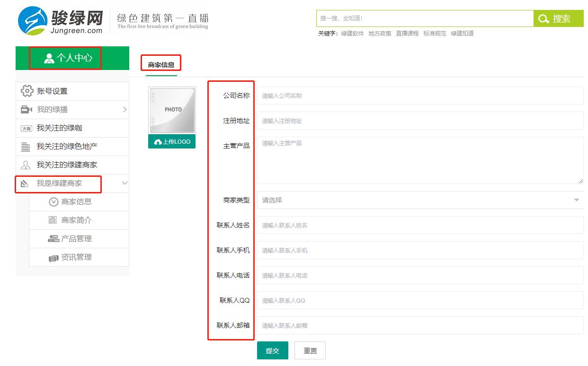The height and width of the screenshot is (366, 588).
Task: Collapse the 我是绿建商家 section
Action: (x=125, y=183)
